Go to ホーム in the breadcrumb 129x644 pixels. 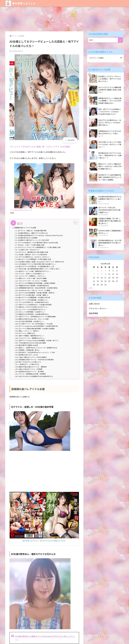coord(14,36)
